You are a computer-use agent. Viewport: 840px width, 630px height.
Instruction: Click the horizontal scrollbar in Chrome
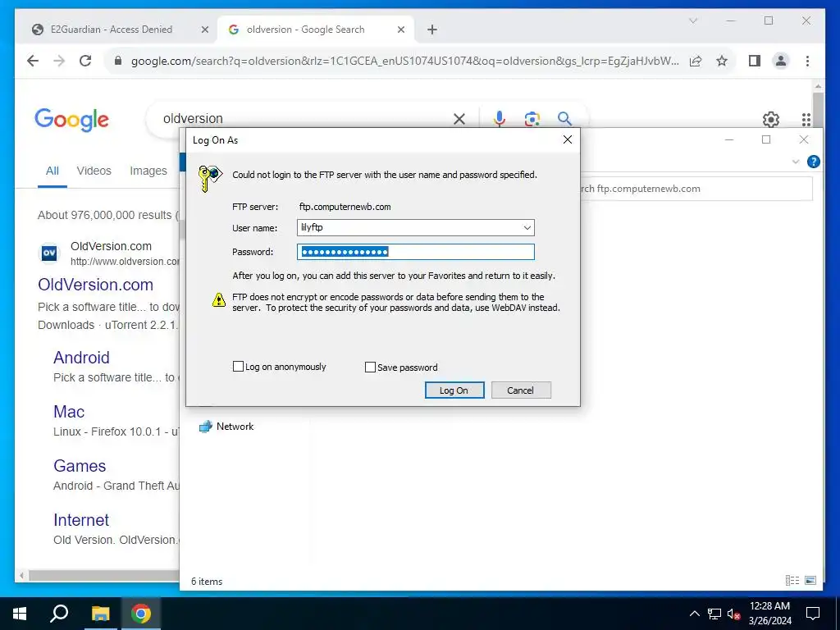pos(104,575)
